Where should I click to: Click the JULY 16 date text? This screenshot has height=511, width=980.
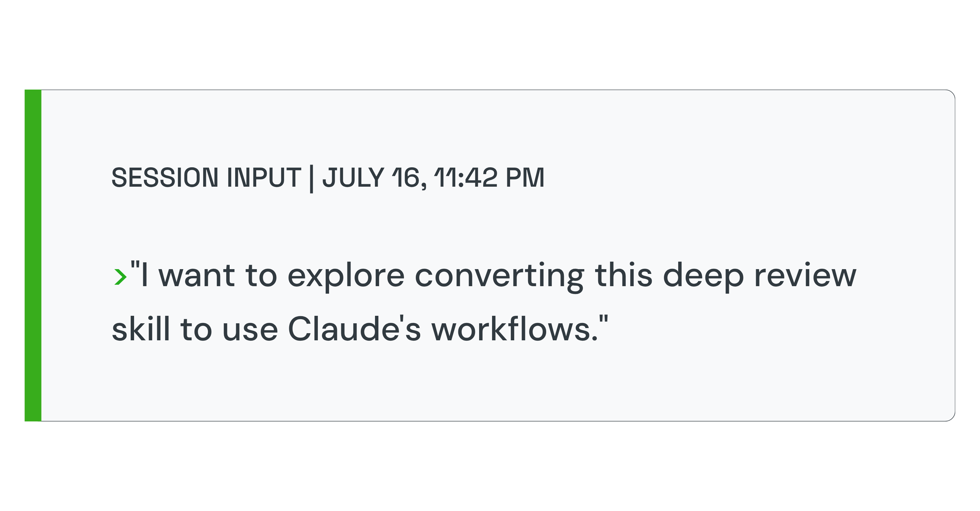click(374, 177)
